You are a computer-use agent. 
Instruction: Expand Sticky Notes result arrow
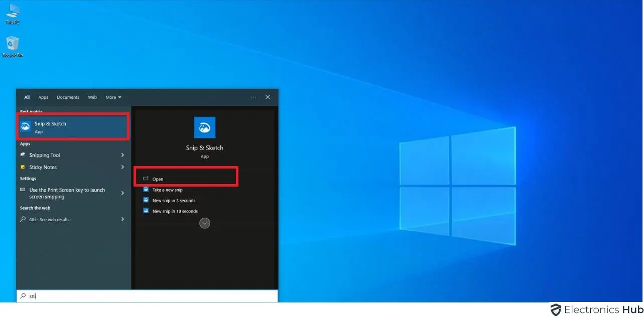(x=123, y=167)
